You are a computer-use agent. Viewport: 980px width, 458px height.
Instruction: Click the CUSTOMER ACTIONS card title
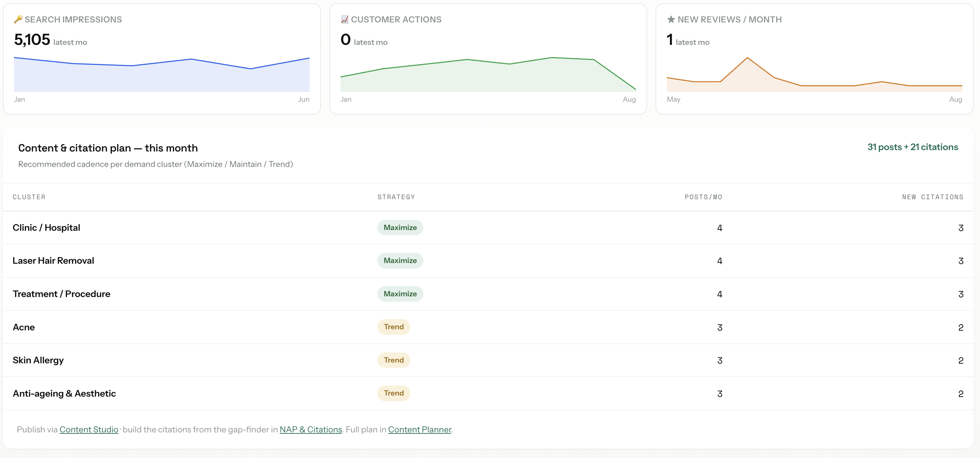point(396,19)
